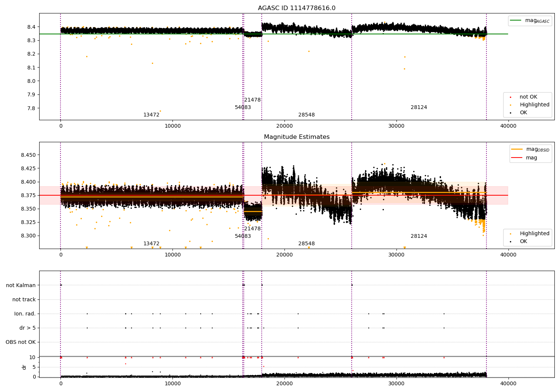Click the y-axis tick label '8.450'
This screenshot has width=560, height=392.
(x=28, y=155)
